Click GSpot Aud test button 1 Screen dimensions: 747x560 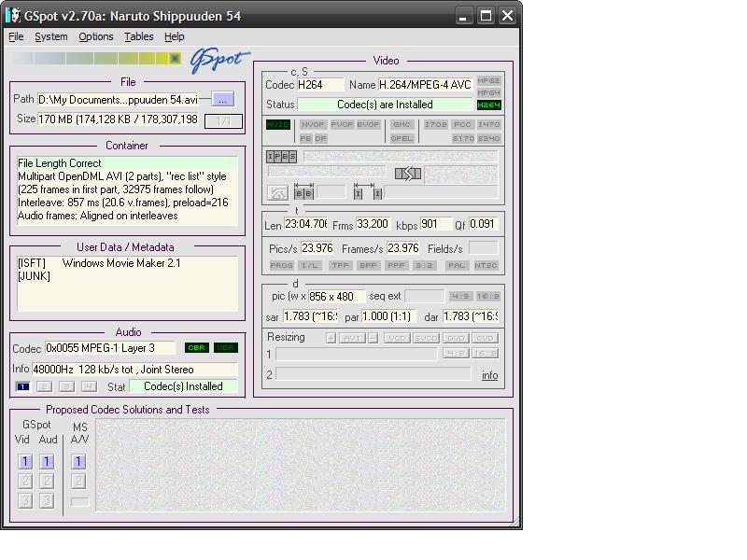pos(46,461)
